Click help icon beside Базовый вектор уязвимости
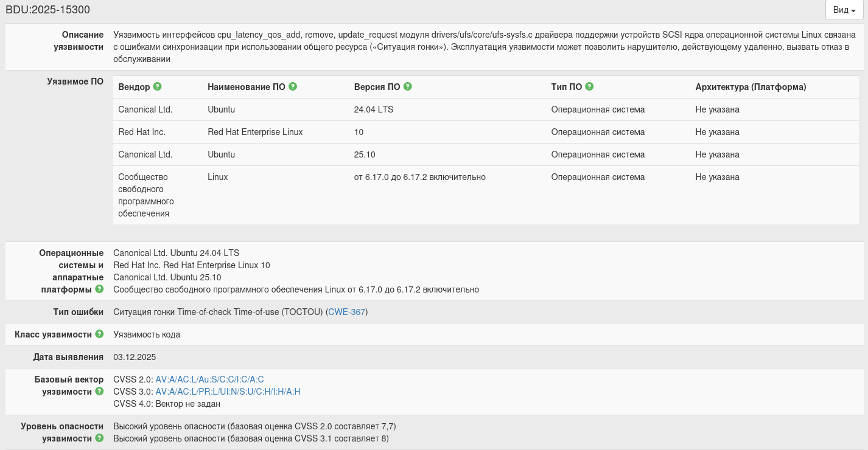Image resolution: width=868 pixels, height=450 pixels. 99,392
